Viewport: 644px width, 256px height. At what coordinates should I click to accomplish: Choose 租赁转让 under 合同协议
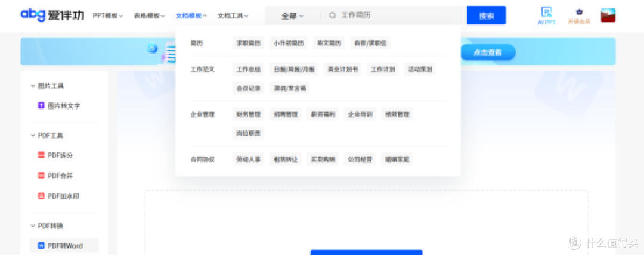(x=286, y=159)
